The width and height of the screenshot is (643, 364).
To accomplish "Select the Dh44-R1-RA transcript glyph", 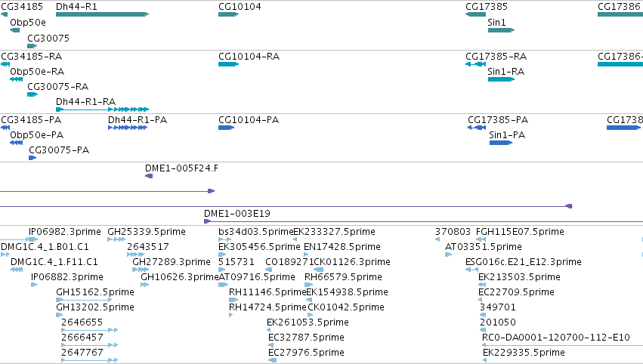I will point(102,110).
